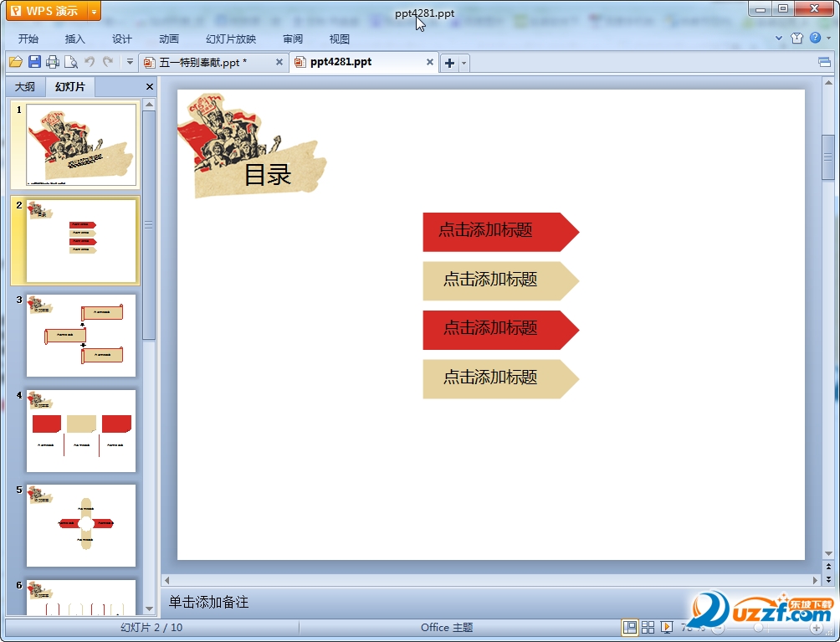This screenshot has height=642, width=840.
Task: Switch to the 大纲 tab
Action: [25, 87]
